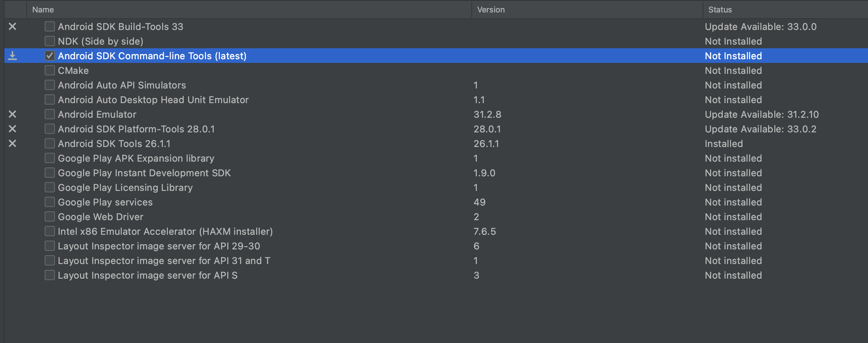The image size is (868, 343).
Task: Click the version value 28.0.1 in Version column
Action: point(487,129)
